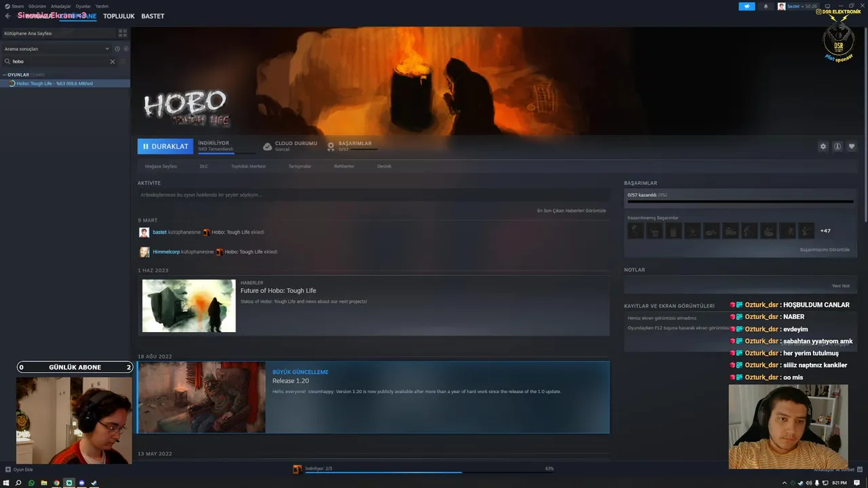Open the Yardım menu
The image size is (868, 488).
(102, 6)
